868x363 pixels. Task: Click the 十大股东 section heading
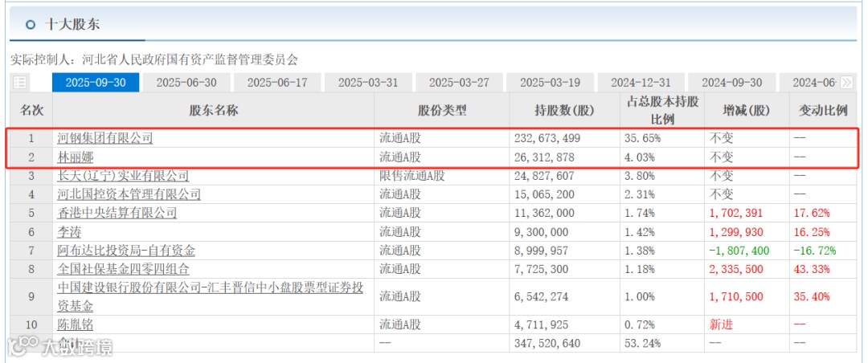[72, 24]
